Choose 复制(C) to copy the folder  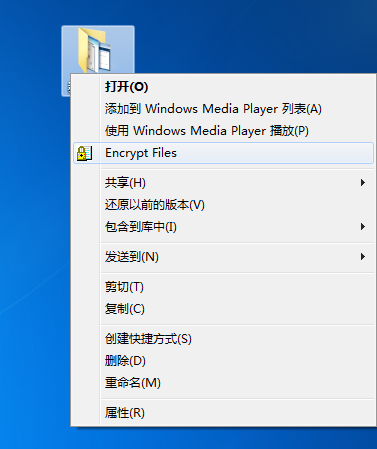(x=223, y=309)
